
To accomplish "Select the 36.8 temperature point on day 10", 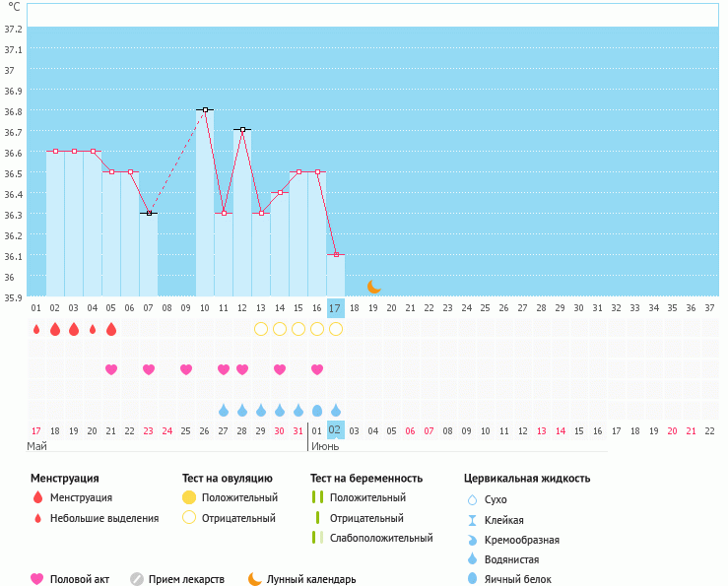I will coord(205,109).
